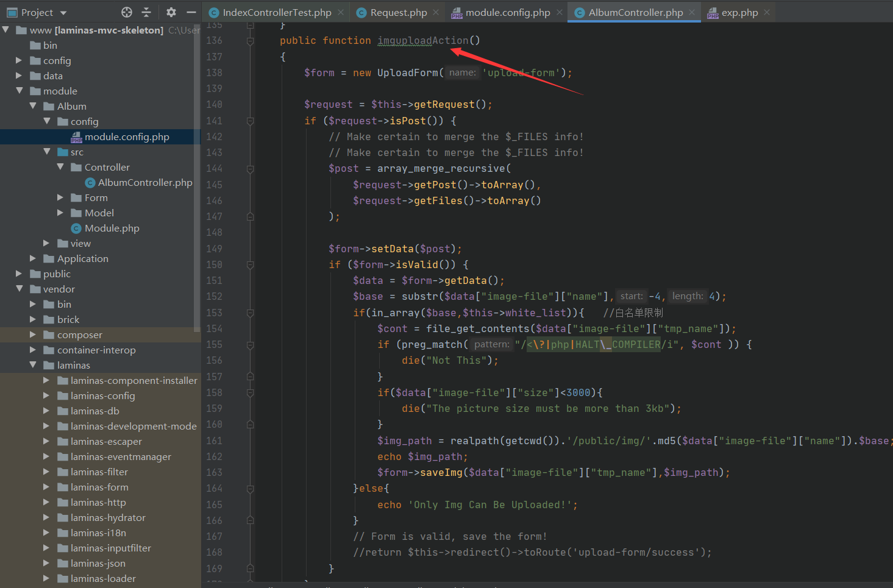
Task: Collapse the src folder
Action: point(47,151)
